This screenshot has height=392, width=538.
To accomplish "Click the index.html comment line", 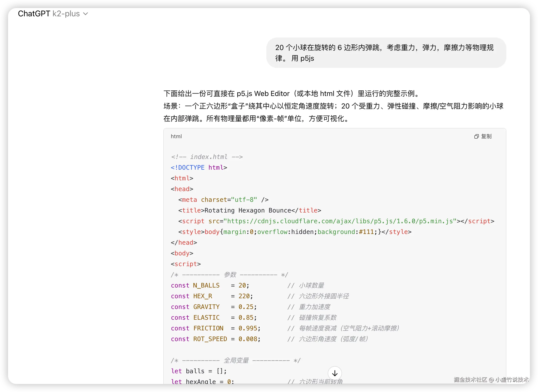I will click(x=207, y=157).
